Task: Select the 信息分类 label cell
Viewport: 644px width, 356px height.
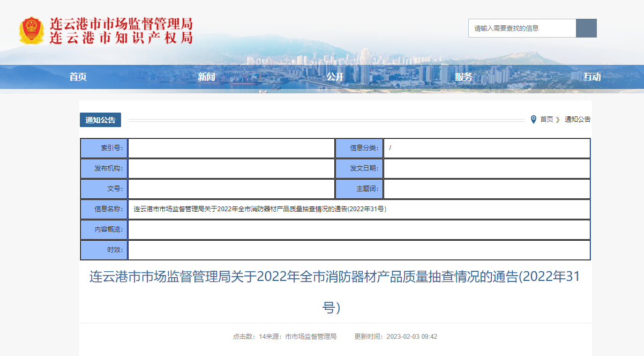Action: coord(359,149)
